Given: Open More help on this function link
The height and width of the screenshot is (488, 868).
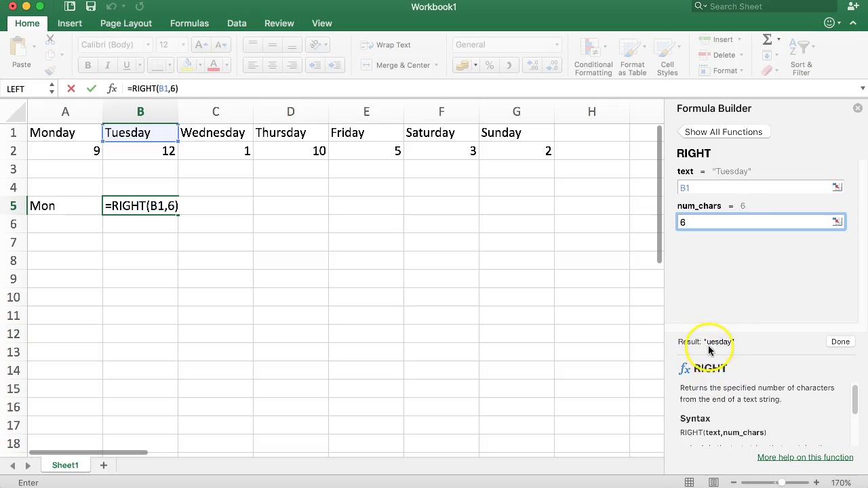Looking at the screenshot, I should click(805, 457).
